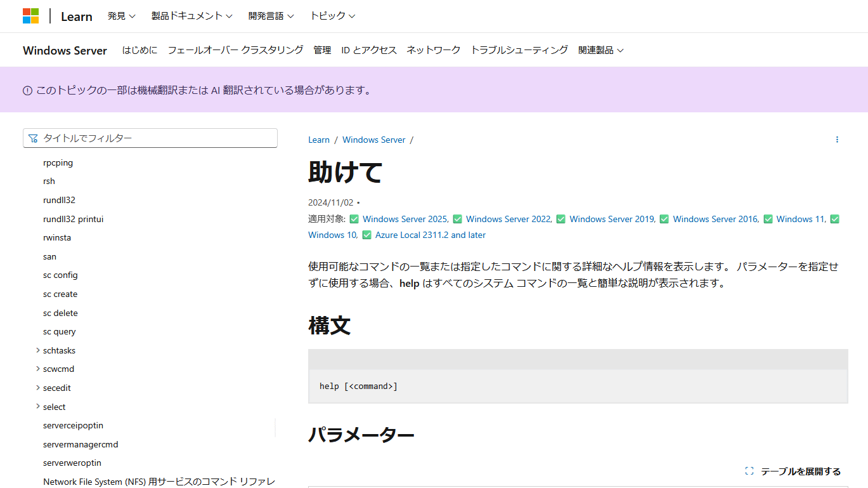
Task: Expand the select tree item
Action: 38,407
